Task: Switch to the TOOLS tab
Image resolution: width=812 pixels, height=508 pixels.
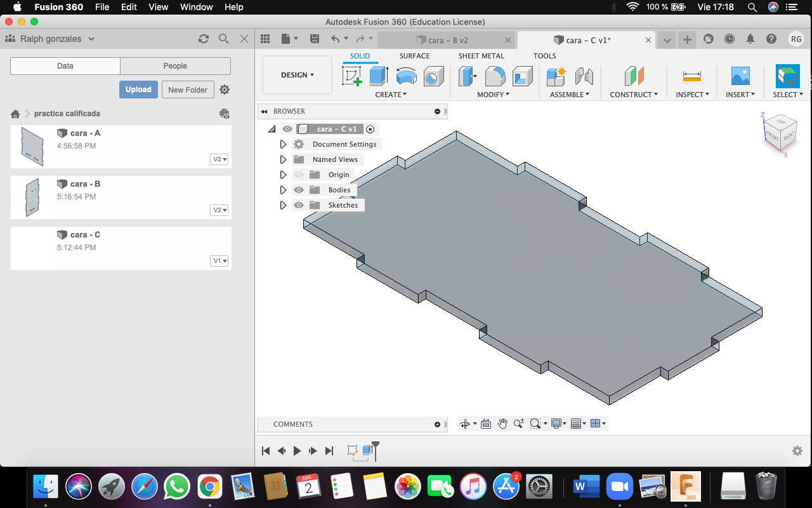Action: pos(544,56)
